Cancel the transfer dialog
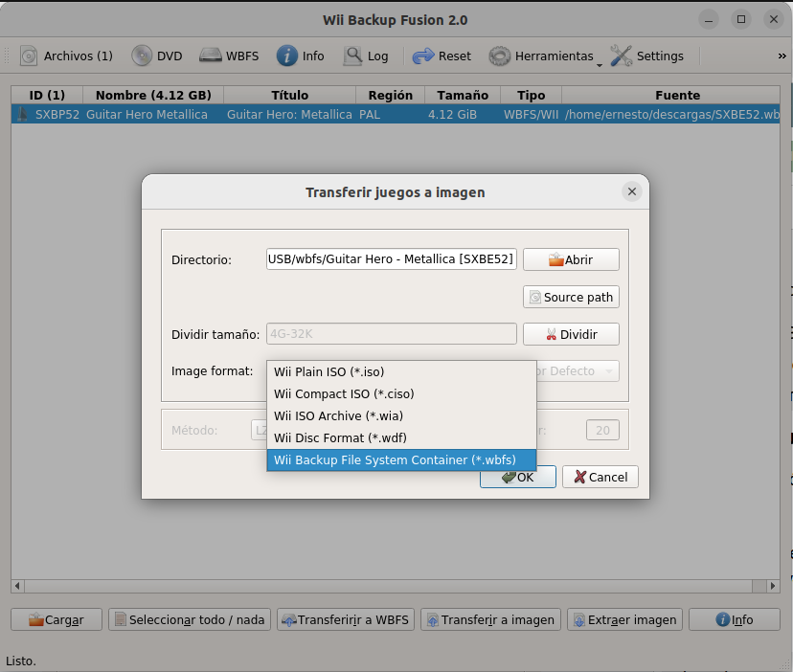This screenshot has width=793, height=672. pyautogui.click(x=600, y=477)
